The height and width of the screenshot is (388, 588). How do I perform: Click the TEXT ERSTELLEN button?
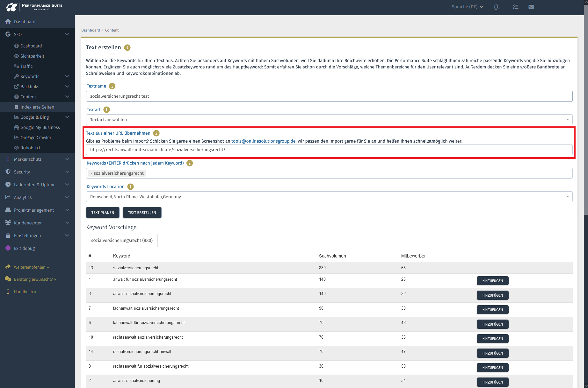point(142,213)
